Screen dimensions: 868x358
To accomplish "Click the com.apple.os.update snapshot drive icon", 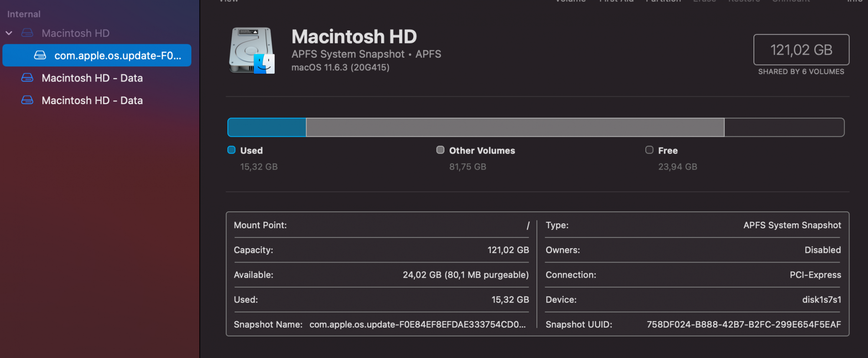I will 40,55.
